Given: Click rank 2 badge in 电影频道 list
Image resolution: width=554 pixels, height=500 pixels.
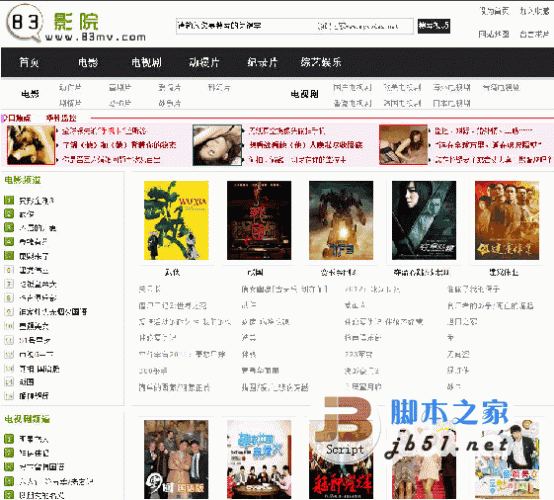Looking at the screenshot, I should coord(9,214).
